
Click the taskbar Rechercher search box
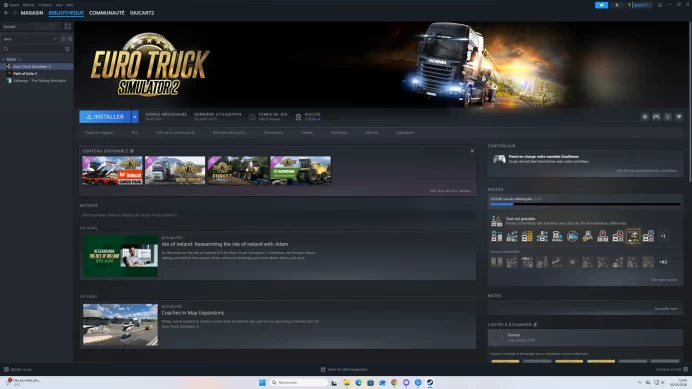(298, 382)
